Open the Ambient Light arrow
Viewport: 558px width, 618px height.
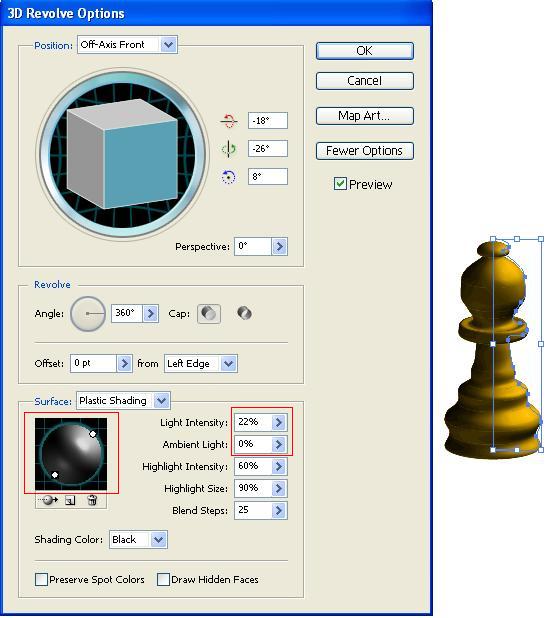279,444
